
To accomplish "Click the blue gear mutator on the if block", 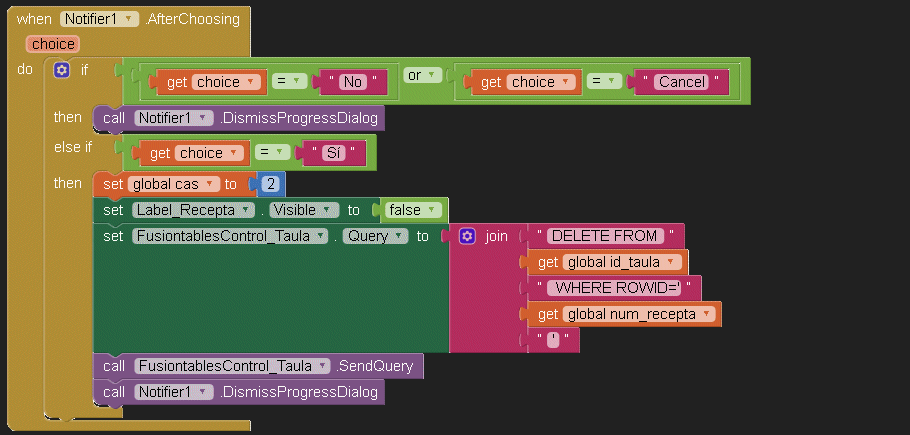I will (62, 70).
